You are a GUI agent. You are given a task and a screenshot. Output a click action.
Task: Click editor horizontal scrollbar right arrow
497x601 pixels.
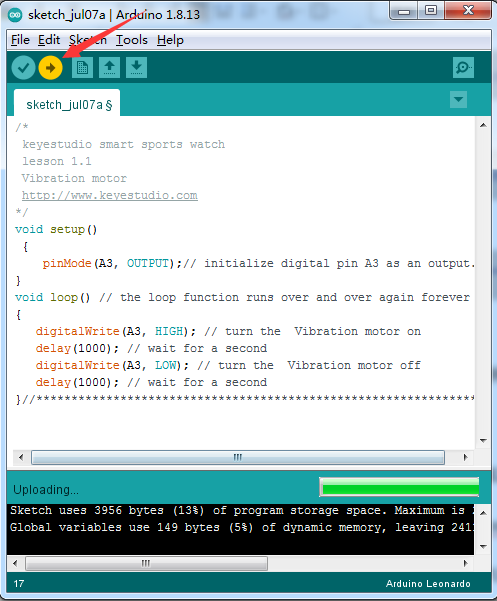click(466, 457)
